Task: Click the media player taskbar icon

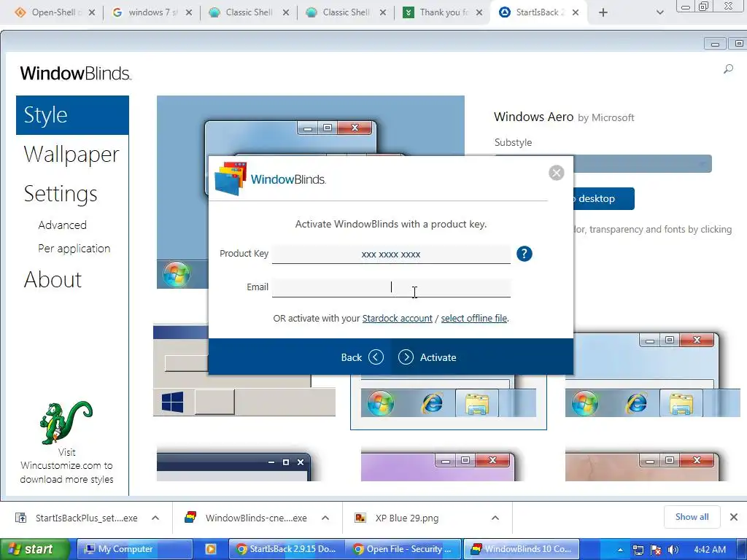Action: (211, 549)
